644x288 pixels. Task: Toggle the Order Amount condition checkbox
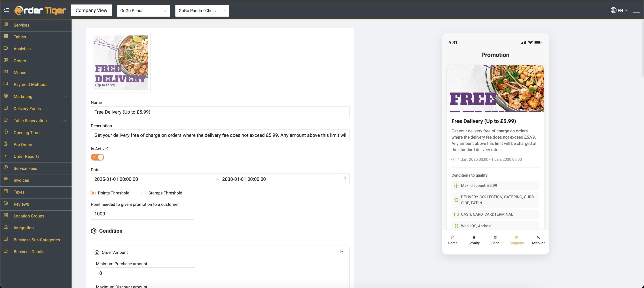point(342,252)
